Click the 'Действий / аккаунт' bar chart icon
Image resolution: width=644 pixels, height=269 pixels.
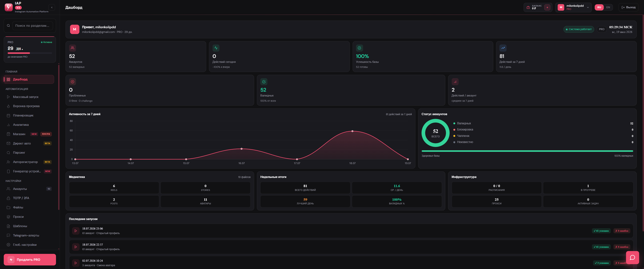[x=455, y=81]
